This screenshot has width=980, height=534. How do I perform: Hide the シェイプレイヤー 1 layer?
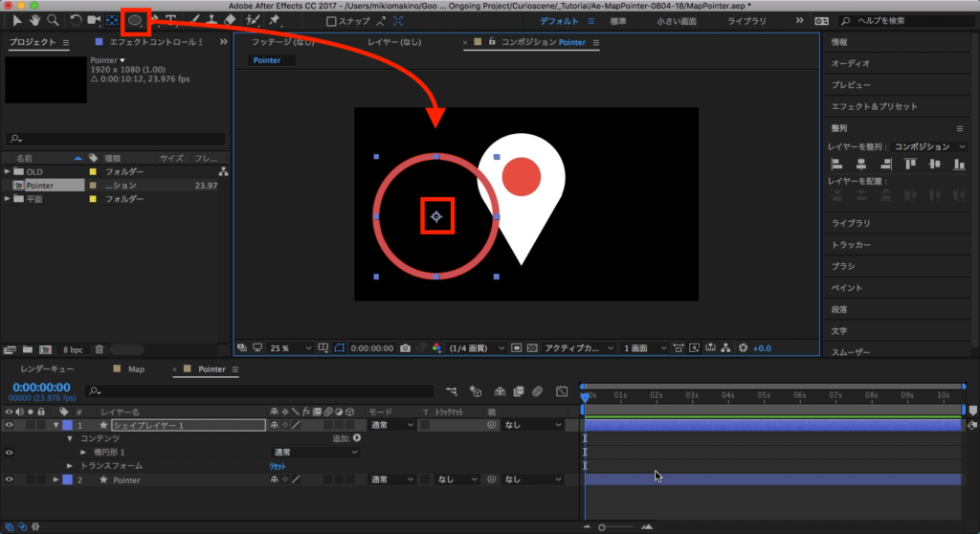coord(10,424)
